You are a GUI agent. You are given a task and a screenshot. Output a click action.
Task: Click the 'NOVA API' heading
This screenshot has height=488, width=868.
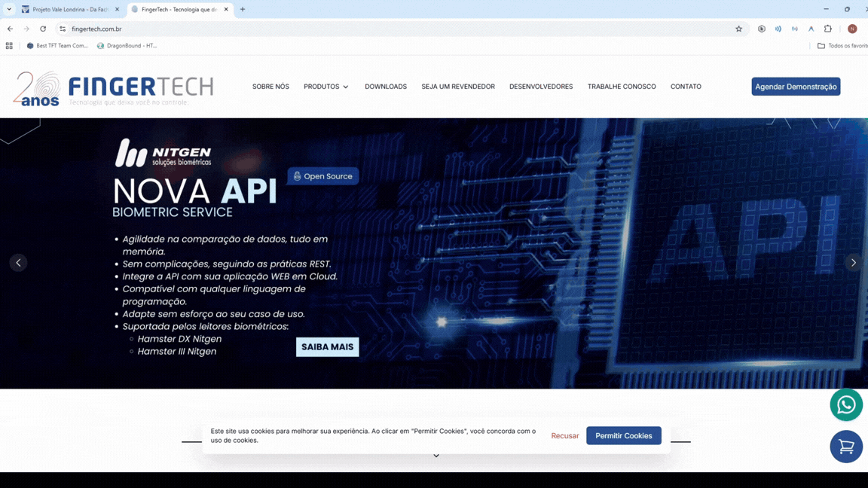point(194,191)
